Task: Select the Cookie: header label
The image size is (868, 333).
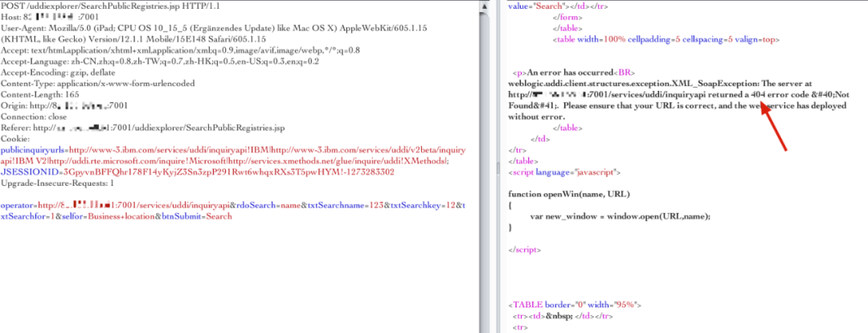Action: (14, 138)
